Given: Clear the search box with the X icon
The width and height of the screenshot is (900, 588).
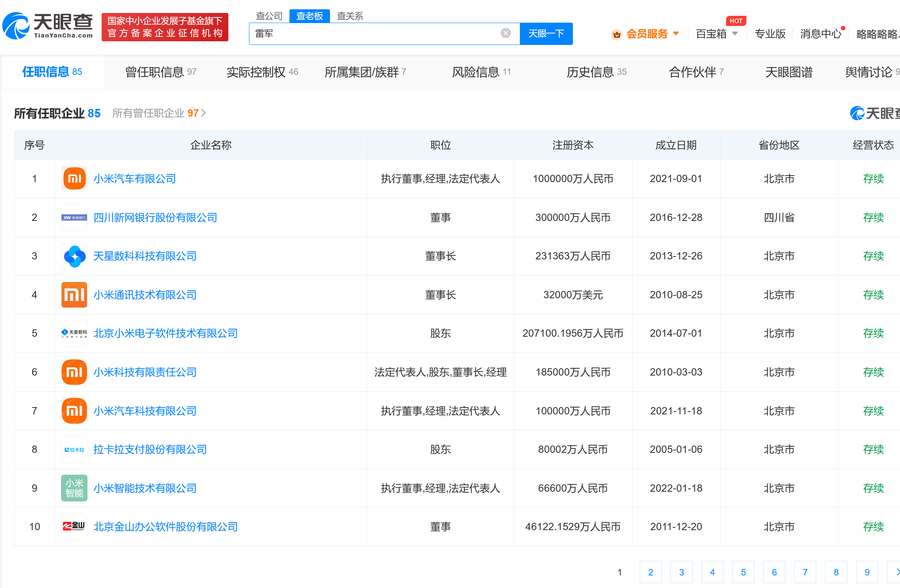Looking at the screenshot, I should pos(505,33).
